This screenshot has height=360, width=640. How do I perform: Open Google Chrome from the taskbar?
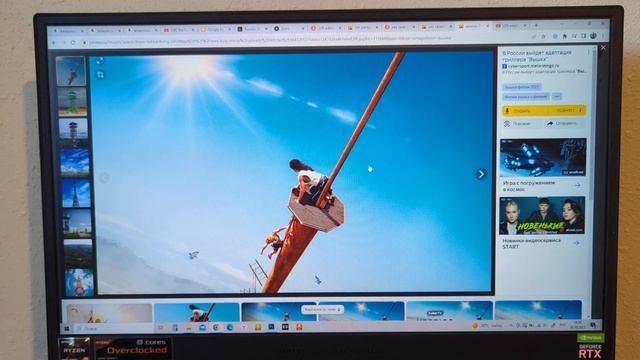pyautogui.click(x=216, y=327)
